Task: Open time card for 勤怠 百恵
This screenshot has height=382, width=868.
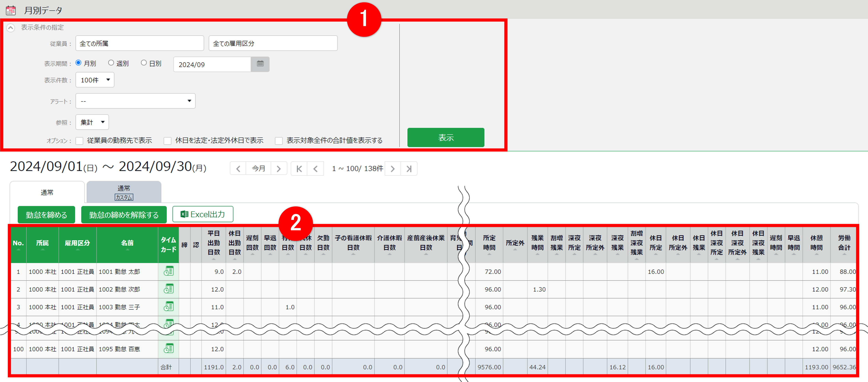Action: (x=168, y=349)
